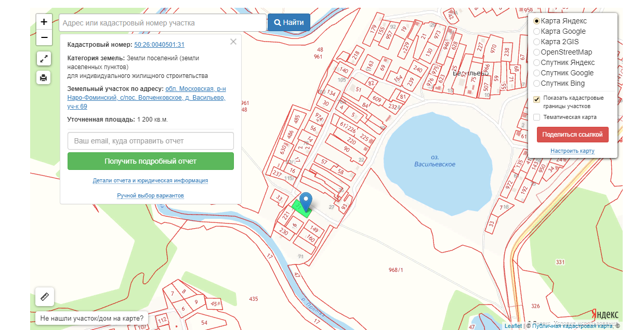644x330 pixels.
Task: Click the email input for report
Action: point(151,141)
